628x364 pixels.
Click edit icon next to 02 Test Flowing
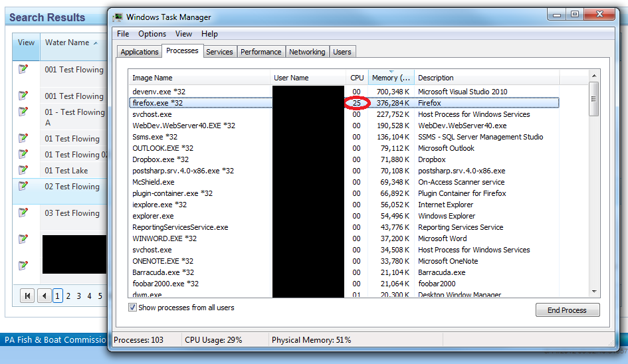(x=23, y=186)
